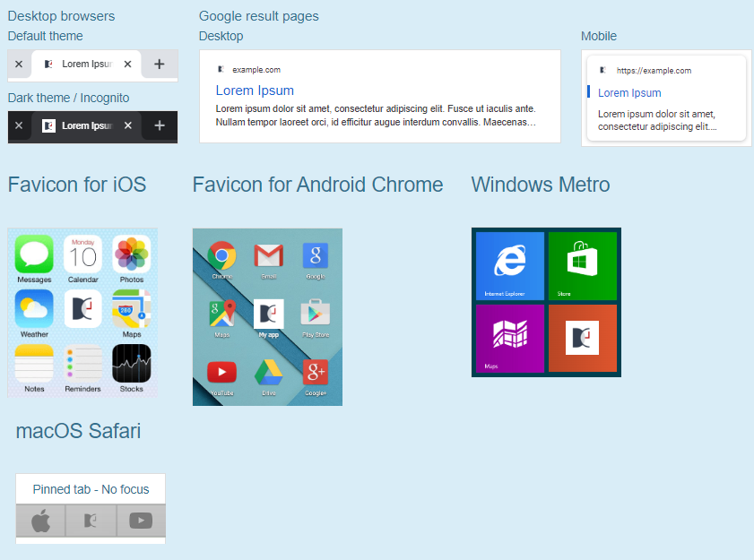The height and width of the screenshot is (560, 754).
Task: Open the Android Drive app icon
Action: (269, 372)
